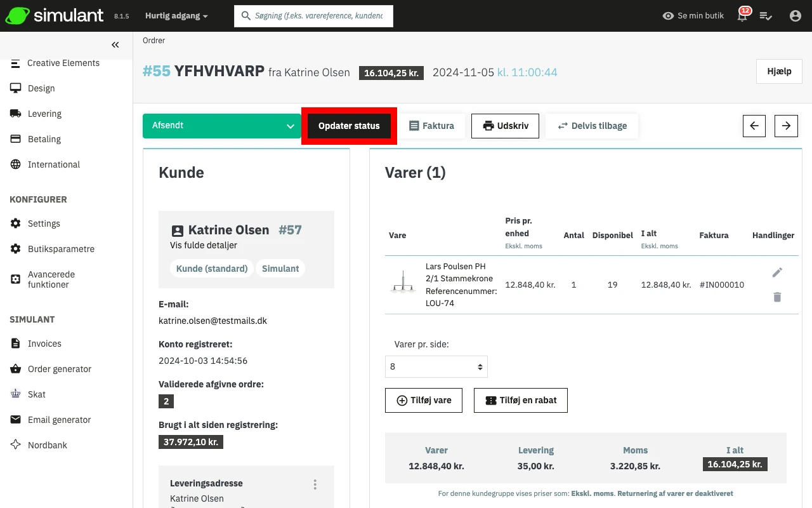Click the Tilføj vare button
Viewport: 812px width, 508px height.
pyautogui.click(x=424, y=400)
